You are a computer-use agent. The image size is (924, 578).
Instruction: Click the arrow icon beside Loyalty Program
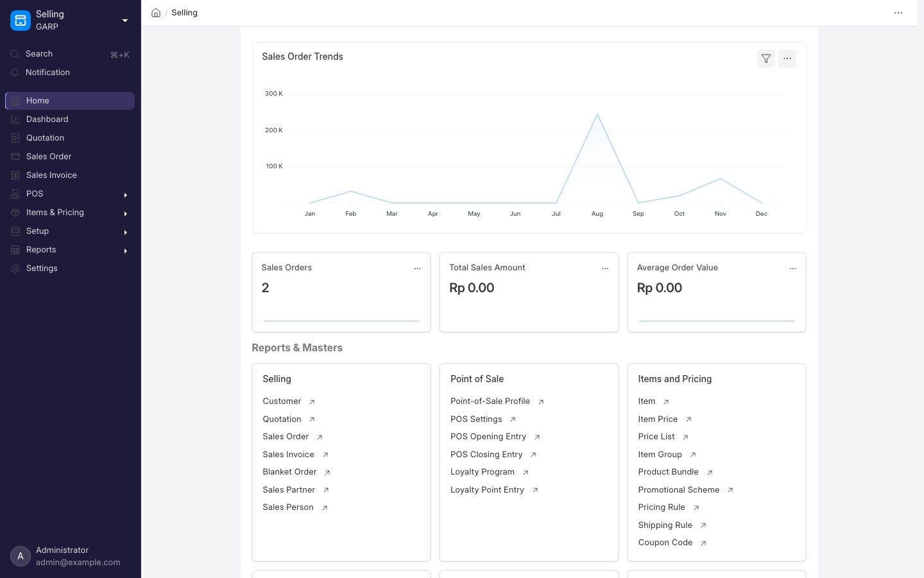[x=526, y=473]
